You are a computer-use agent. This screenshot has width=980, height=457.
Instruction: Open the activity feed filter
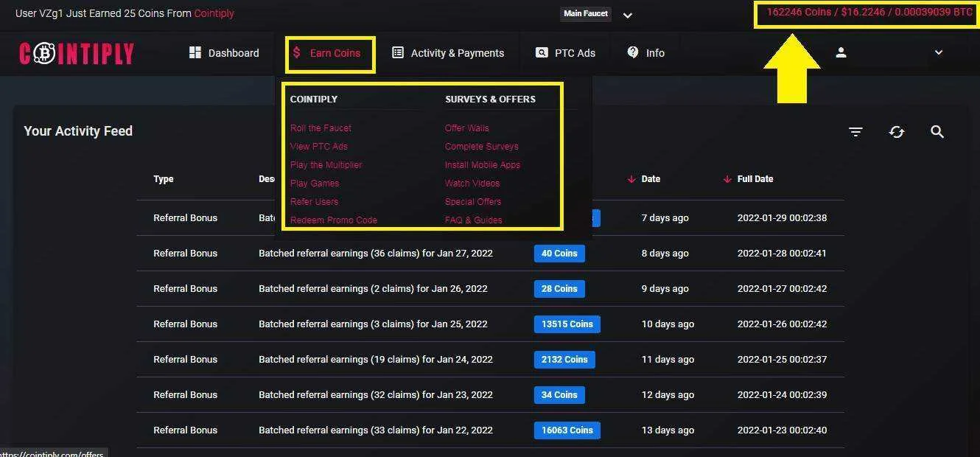(x=855, y=131)
